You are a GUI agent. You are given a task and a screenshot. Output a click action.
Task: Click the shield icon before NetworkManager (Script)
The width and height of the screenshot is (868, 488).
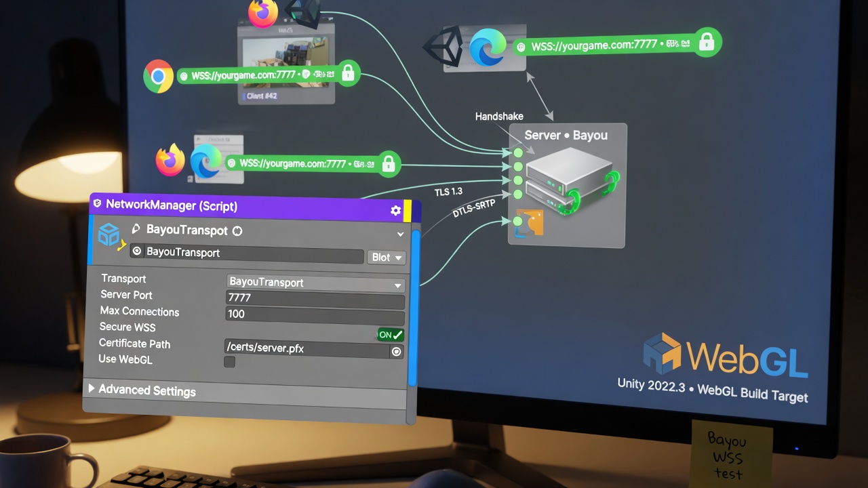point(97,203)
